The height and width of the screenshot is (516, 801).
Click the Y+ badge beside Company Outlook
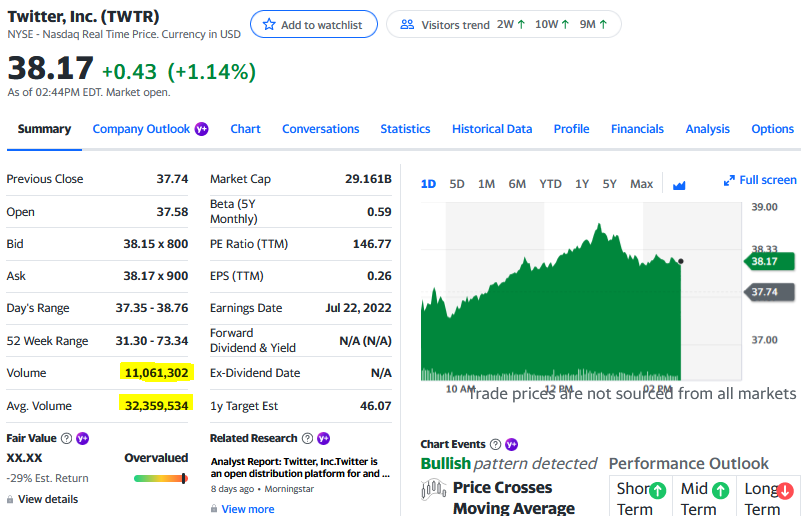(202, 129)
